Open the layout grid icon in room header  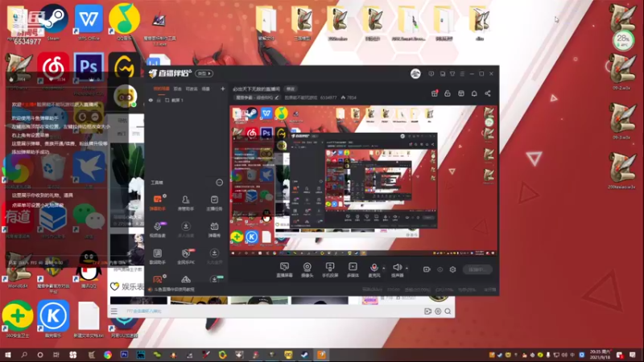[x=460, y=93]
